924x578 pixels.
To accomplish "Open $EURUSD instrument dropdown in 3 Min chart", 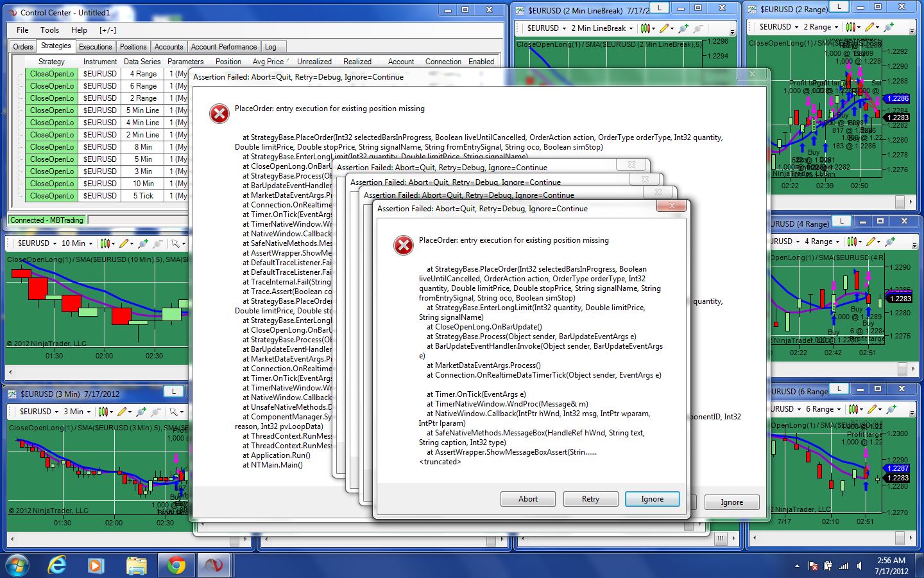I will click(x=38, y=412).
